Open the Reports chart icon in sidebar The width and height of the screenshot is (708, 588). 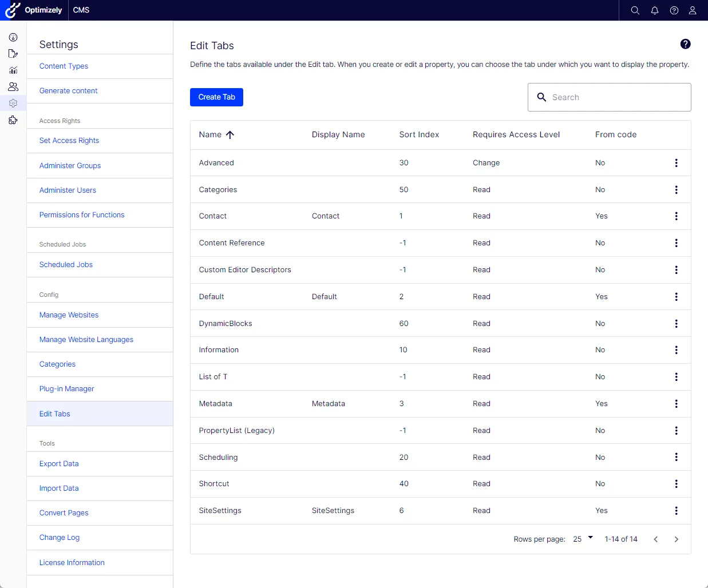[x=13, y=70]
